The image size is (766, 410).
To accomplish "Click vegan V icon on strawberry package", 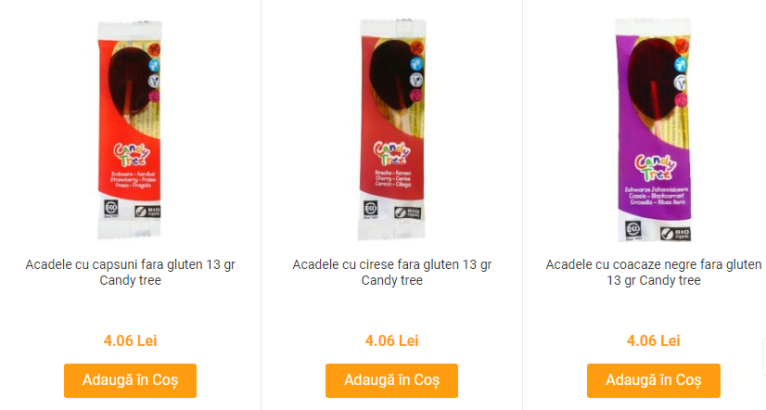I will click(x=154, y=81).
